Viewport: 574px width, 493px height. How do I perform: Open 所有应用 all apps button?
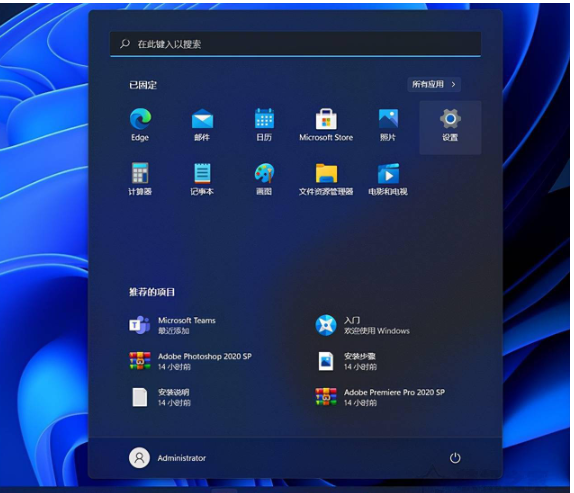[x=434, y=85]
